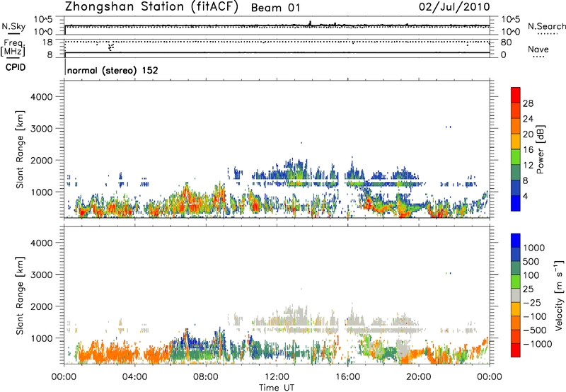This screenshot has width=566, height=392.
Task: Click the right-axis value 80
Action: tap(506, 42)
